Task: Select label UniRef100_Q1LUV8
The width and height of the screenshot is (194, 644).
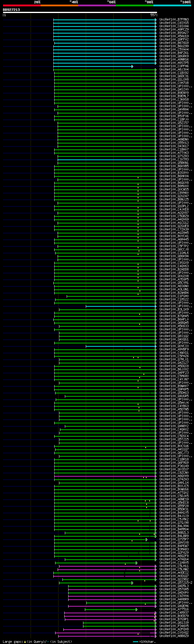Action: (x=174, y=80)
